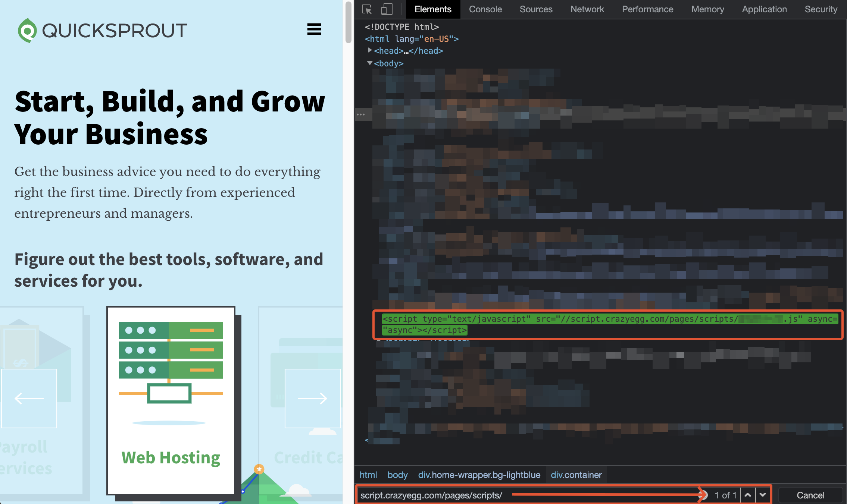Toggle the device toolbar icon

tap(387, 9)
